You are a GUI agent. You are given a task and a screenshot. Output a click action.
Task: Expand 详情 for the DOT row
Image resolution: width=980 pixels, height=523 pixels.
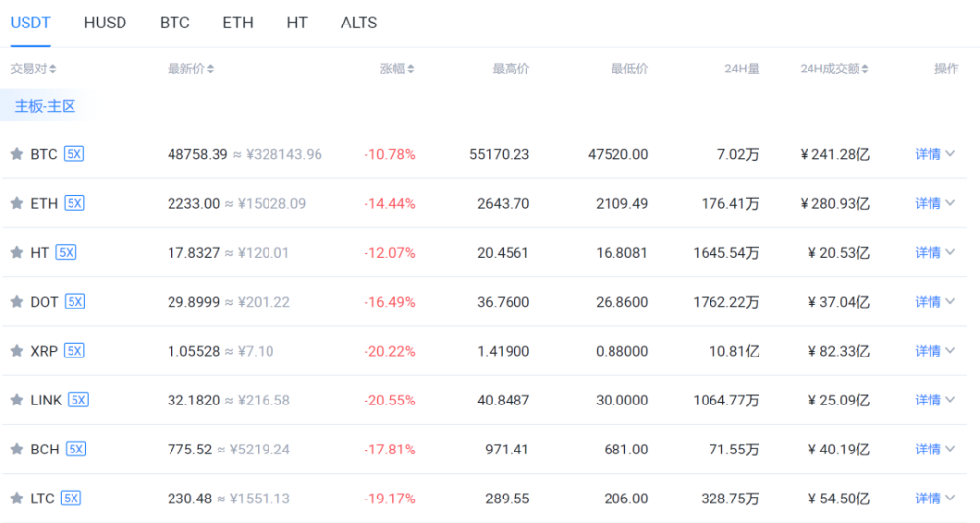(935, 302)
